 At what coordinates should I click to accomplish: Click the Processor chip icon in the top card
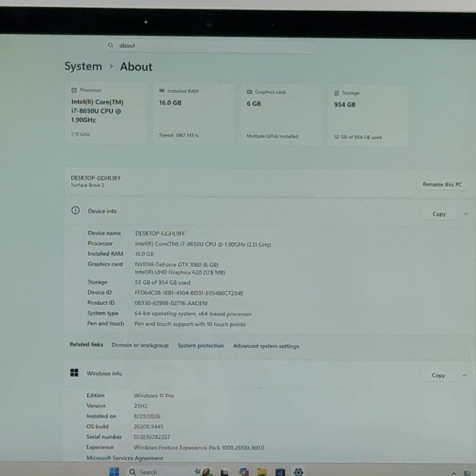(74, 90)
